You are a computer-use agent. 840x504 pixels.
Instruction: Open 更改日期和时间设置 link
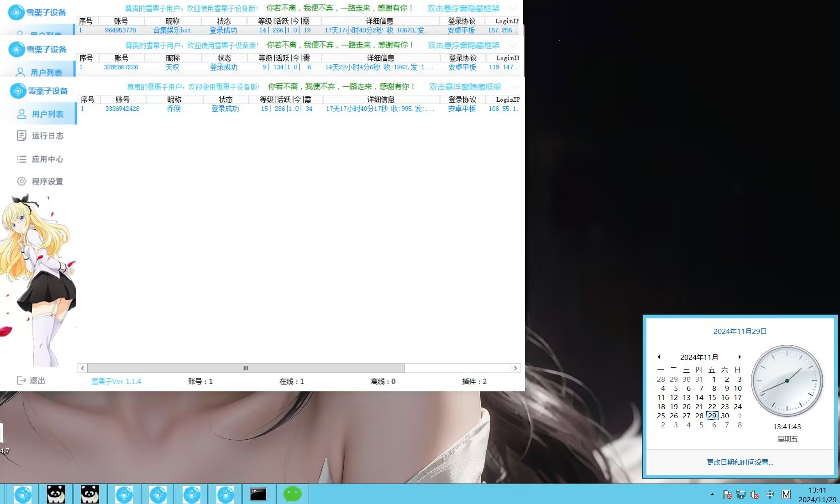(x=740, y=462)
